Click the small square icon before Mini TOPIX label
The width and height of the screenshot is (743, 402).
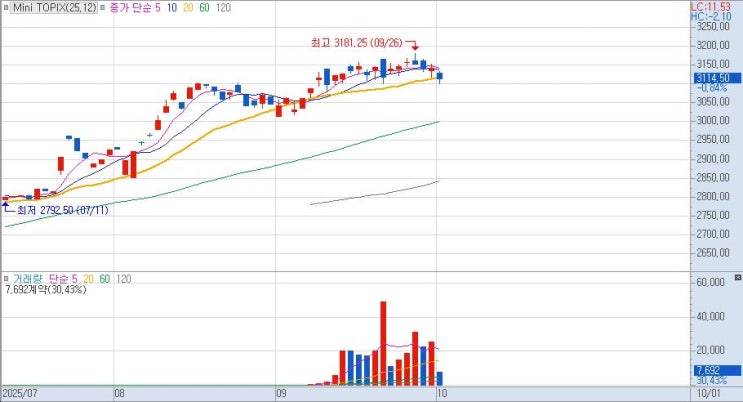coord(6,8)
